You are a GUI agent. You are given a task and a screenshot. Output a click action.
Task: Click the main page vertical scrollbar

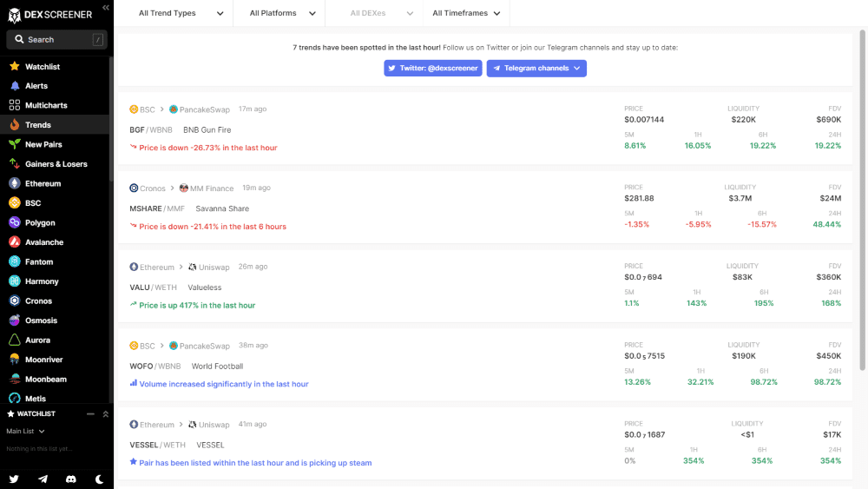pyautogui.click(x=863, y=200)
